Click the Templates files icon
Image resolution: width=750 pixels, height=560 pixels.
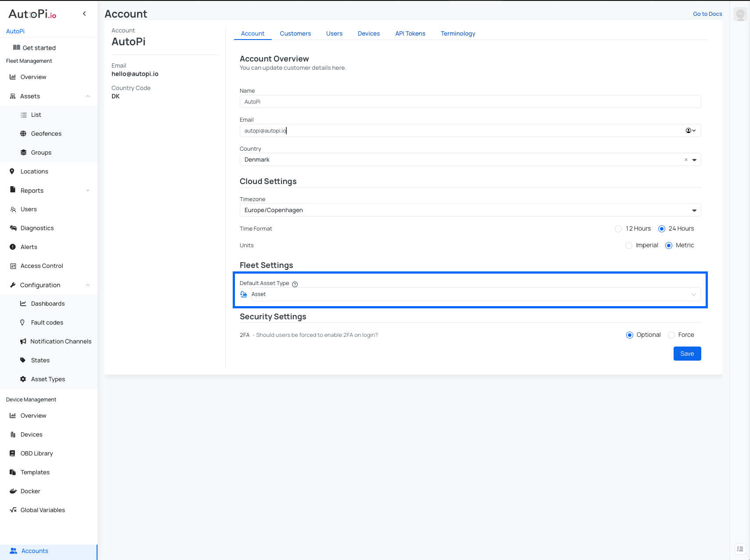13,472
